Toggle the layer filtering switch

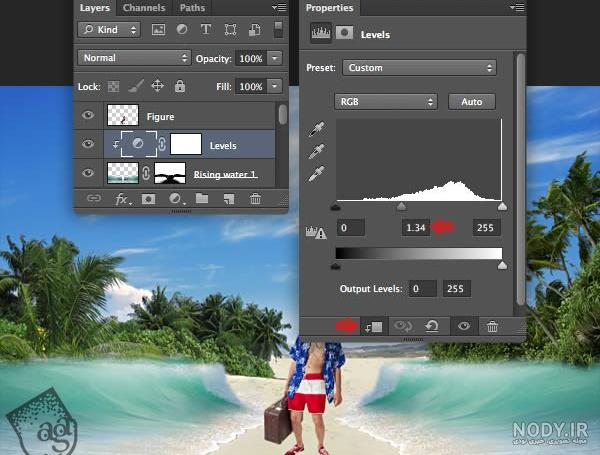tap(279, 30)
